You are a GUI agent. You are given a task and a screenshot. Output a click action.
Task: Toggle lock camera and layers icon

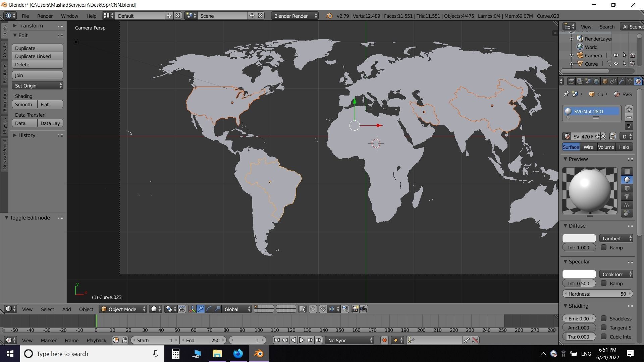click(x=302, y=309)
